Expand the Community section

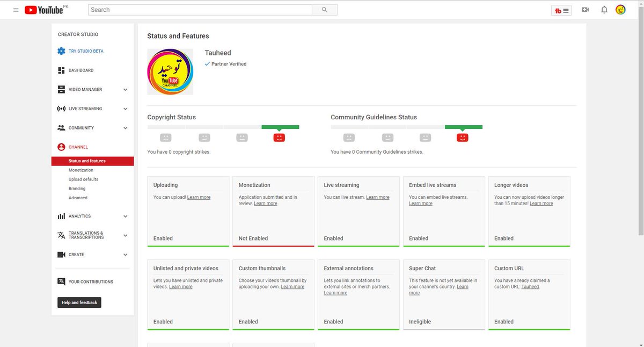coord(125,128)
